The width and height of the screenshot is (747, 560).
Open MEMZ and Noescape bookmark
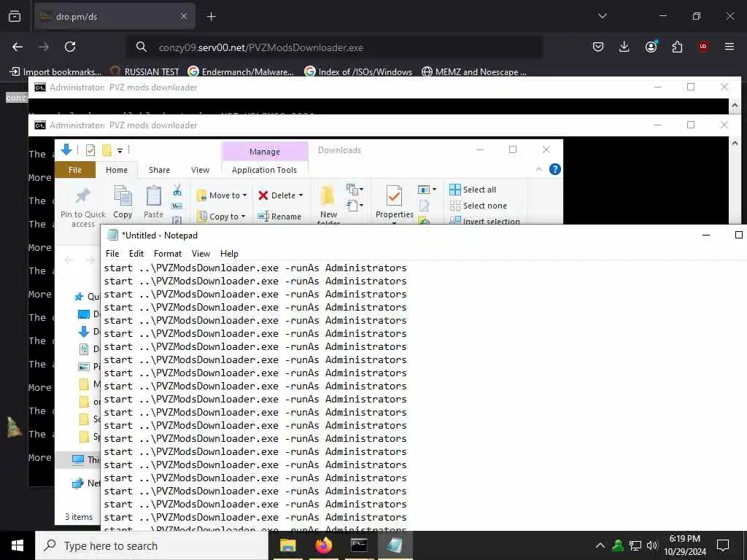coord(474,72)
